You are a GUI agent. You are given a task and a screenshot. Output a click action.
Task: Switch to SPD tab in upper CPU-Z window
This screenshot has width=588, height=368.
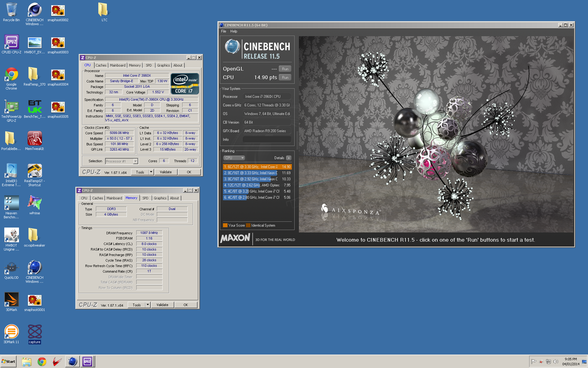pyautogui.click(x=149, y=65)
